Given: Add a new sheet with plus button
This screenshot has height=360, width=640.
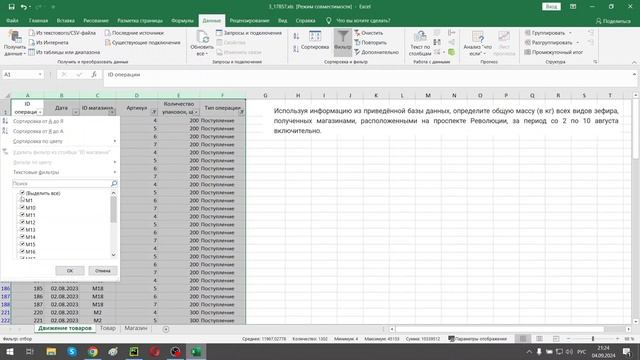Looking at the screenshot, I should pyautogui.click(x=166, y=329).
